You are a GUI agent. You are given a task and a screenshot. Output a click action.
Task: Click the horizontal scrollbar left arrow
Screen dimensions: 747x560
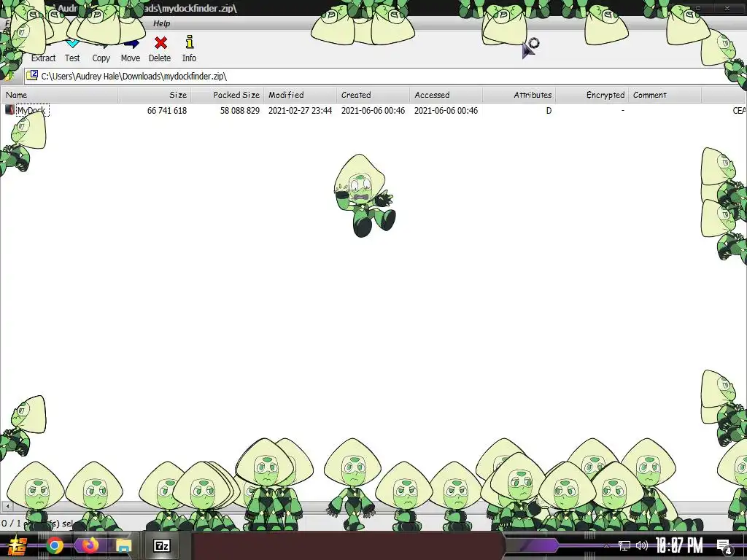coord(7,506)
